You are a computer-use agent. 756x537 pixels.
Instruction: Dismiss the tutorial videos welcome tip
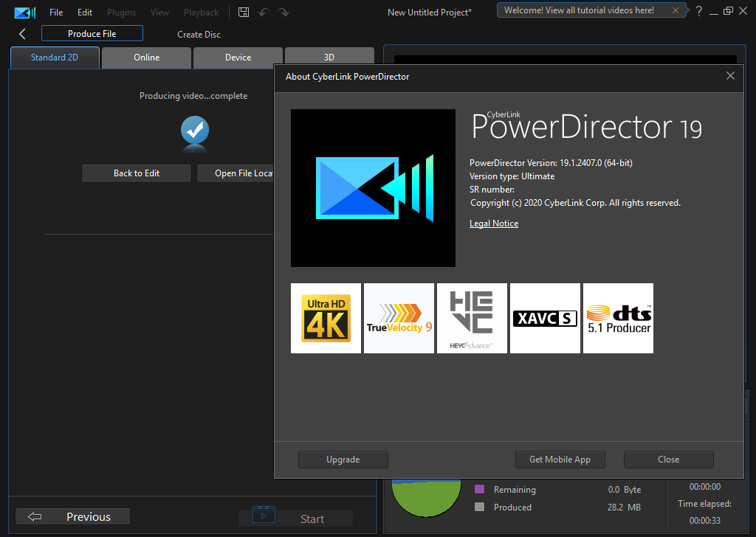pos(676,10)
